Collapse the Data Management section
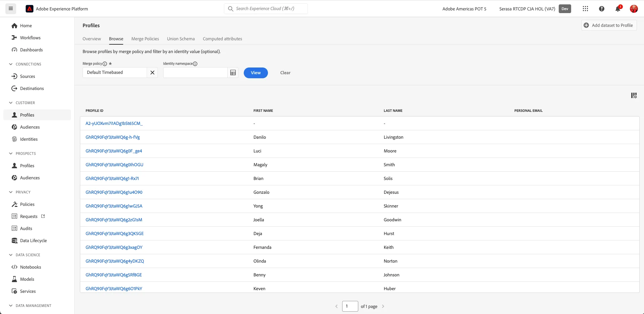Screen dimensions: 644x314 pos(11,306)
